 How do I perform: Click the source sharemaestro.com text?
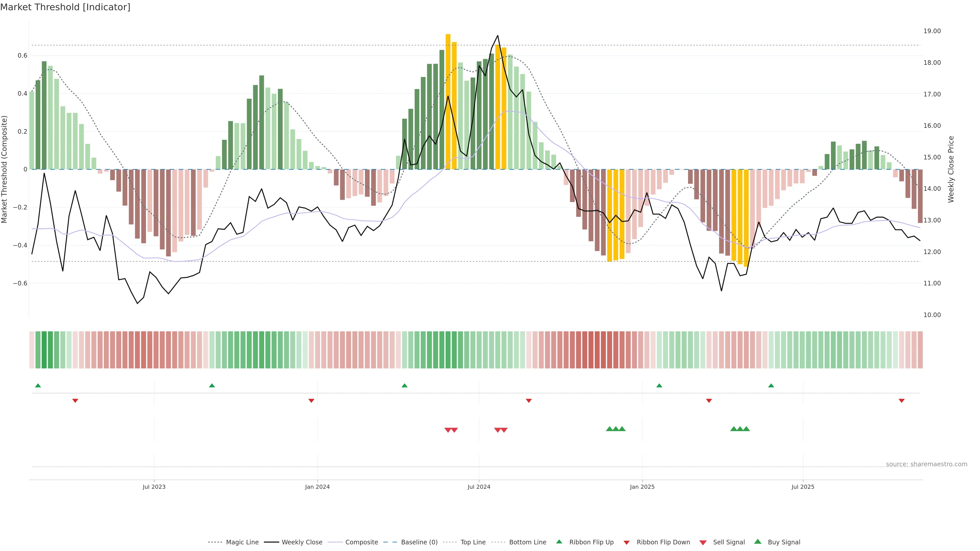(926, 464)
